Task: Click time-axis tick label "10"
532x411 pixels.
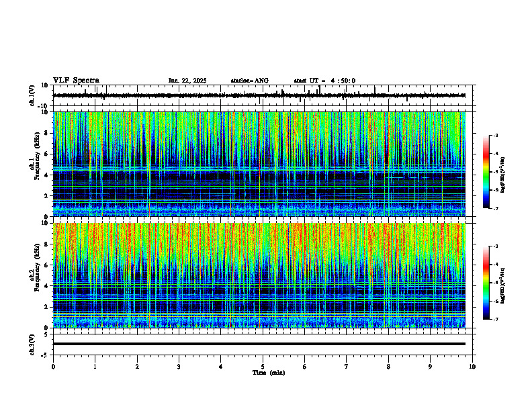Action: [x=472, y=367]
